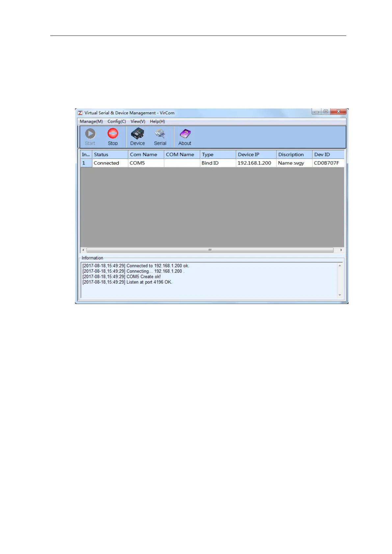This screenshot has width=392, height=554.
Task: Click the 'Connected to 192.168.1.200 ok.' log line
Action: pos(136,266)
